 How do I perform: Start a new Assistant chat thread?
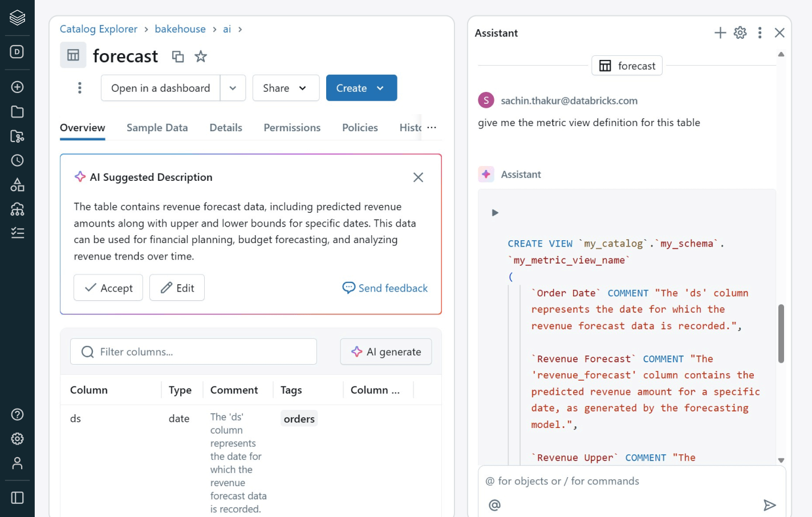(x=720, y=33)
